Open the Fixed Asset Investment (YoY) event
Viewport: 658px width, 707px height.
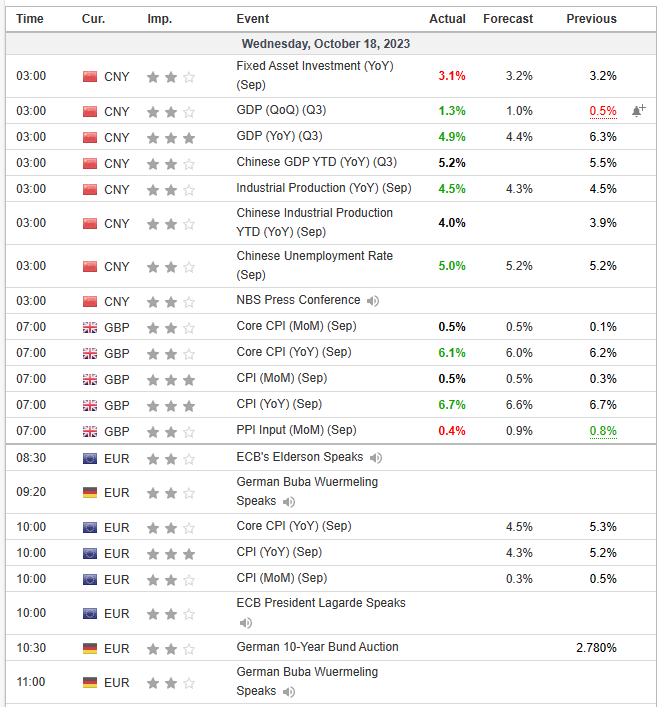315,66
